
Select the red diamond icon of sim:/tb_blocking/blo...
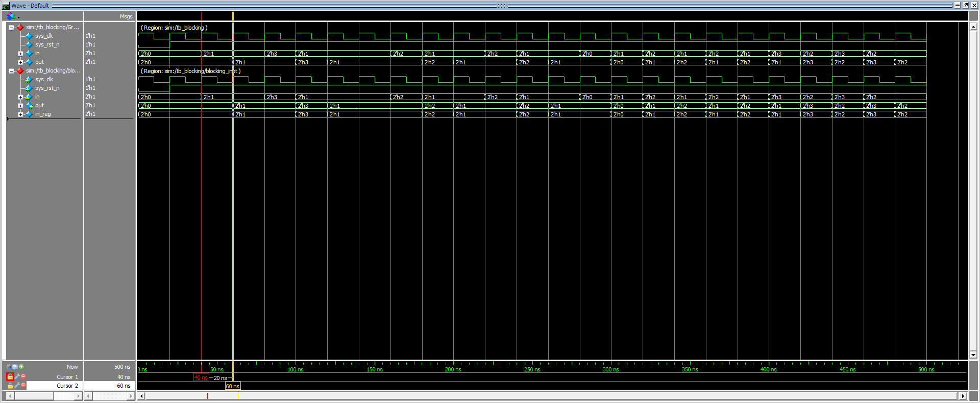click(x=20, y=71)
